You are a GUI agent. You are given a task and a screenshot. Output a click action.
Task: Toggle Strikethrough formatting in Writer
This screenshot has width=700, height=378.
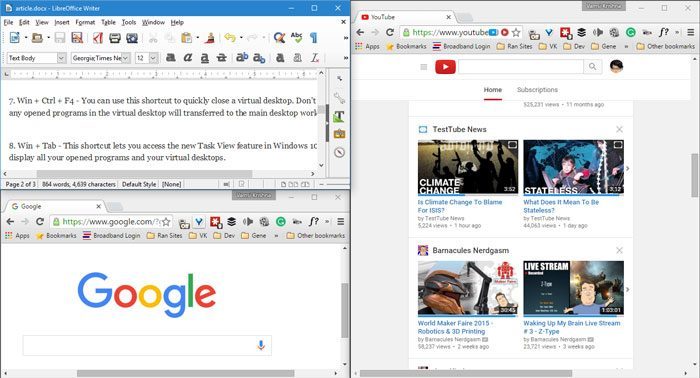(x=221, y=58)
